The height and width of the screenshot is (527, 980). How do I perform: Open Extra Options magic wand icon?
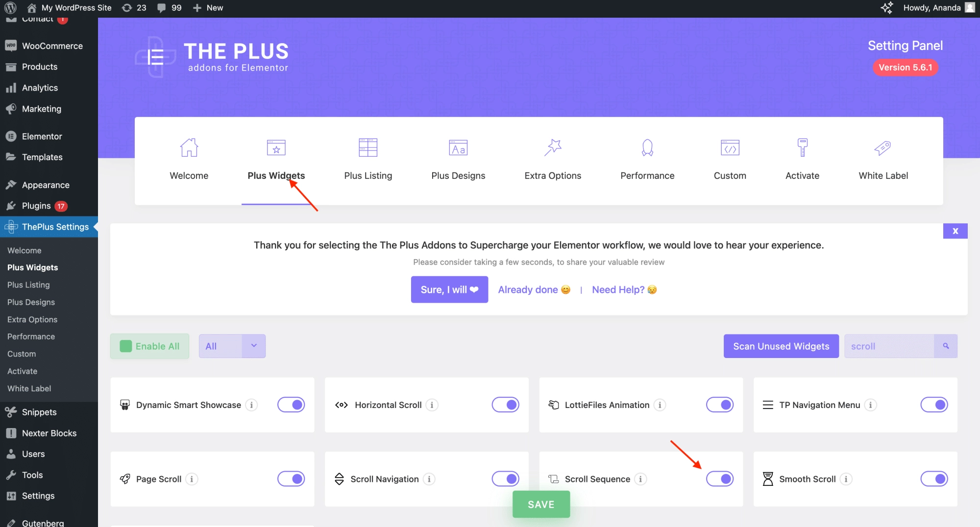553,147
